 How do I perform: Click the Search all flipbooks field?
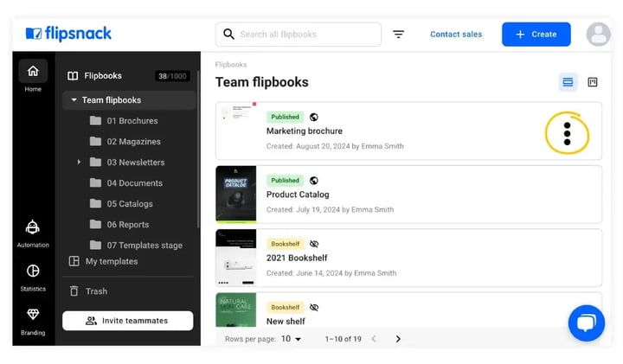point(299,35)
